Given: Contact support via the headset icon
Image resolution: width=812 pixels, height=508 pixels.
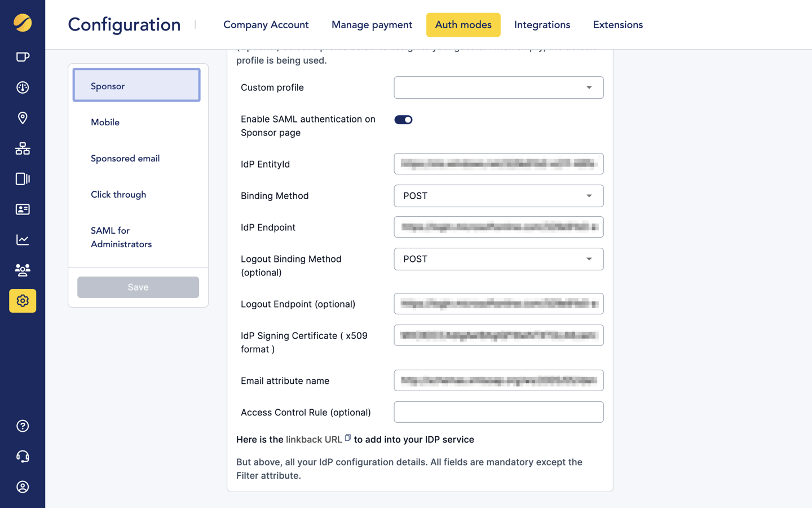Looking at the screenshot, I should click(x=23, y=456).
